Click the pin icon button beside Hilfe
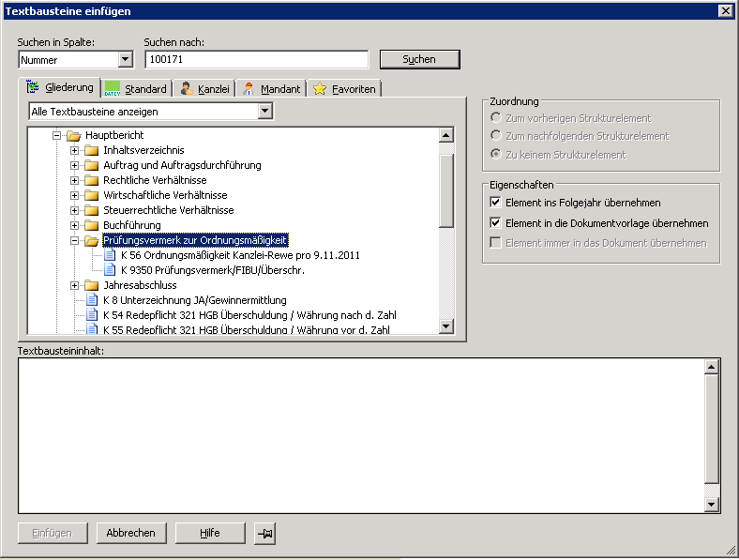Viewport: 739px width, 560px height. 264,533
